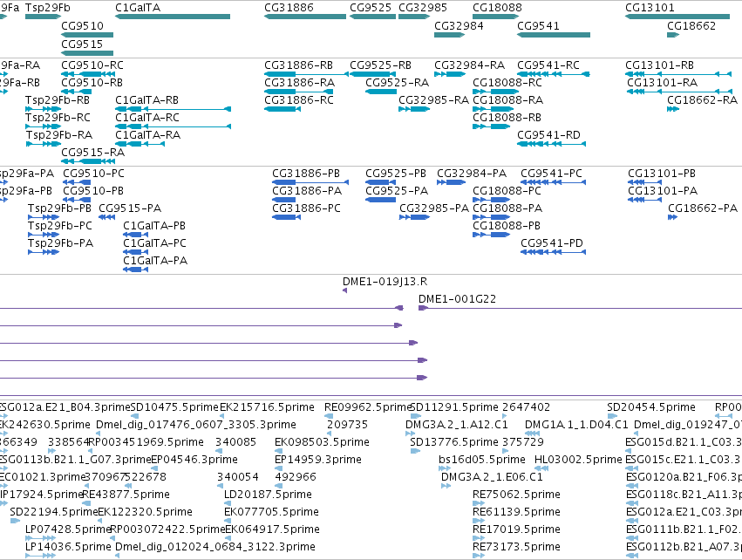Image resolution: width=742 pixels, height=560 pixels.
Task: Select the CG32984 gene label
Action: (459, 26)
